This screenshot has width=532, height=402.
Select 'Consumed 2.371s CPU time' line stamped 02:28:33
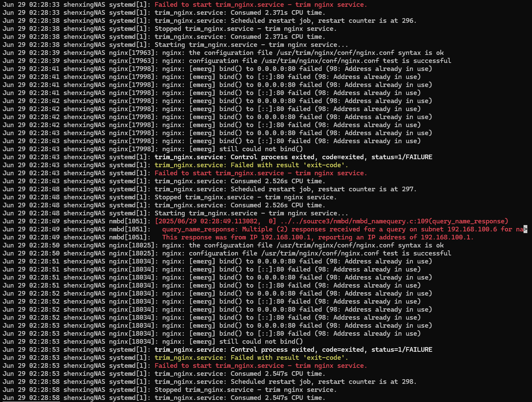coord(164,13)
